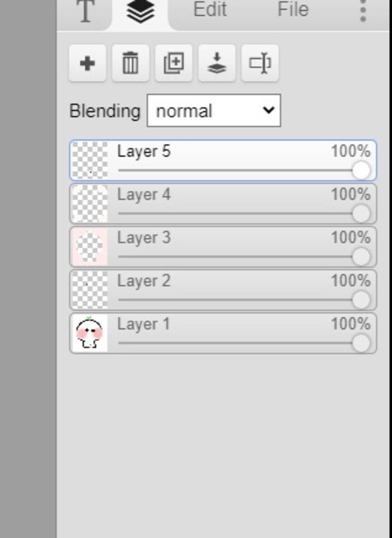
Task: Open the Edit tab
Action: tap(210, 10)
